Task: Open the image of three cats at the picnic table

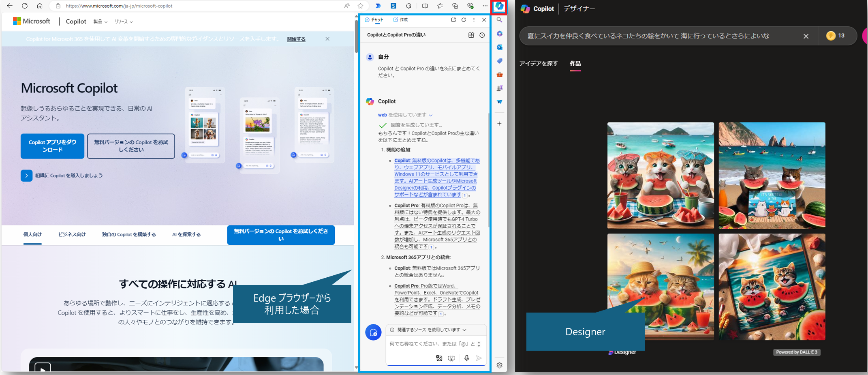Action: click(661, 176)
